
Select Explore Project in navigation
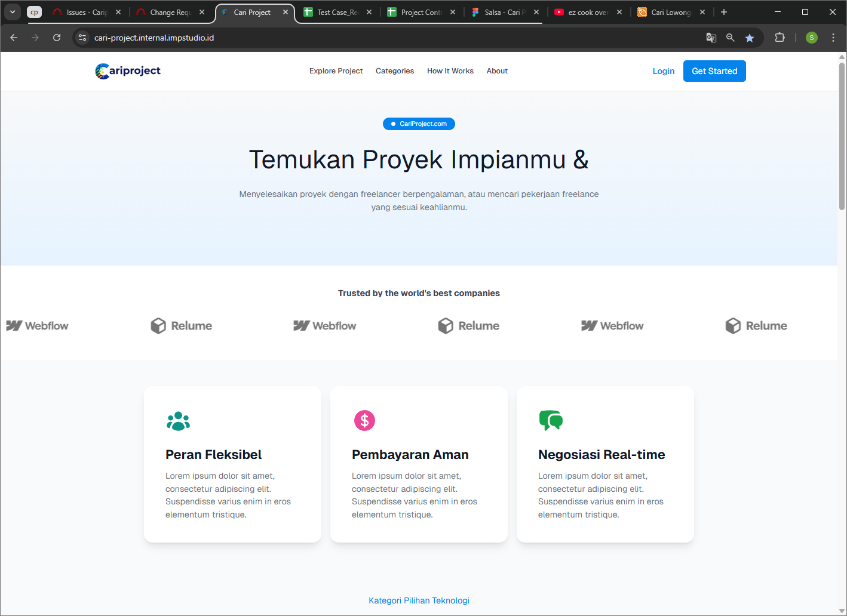pos(336,71)
